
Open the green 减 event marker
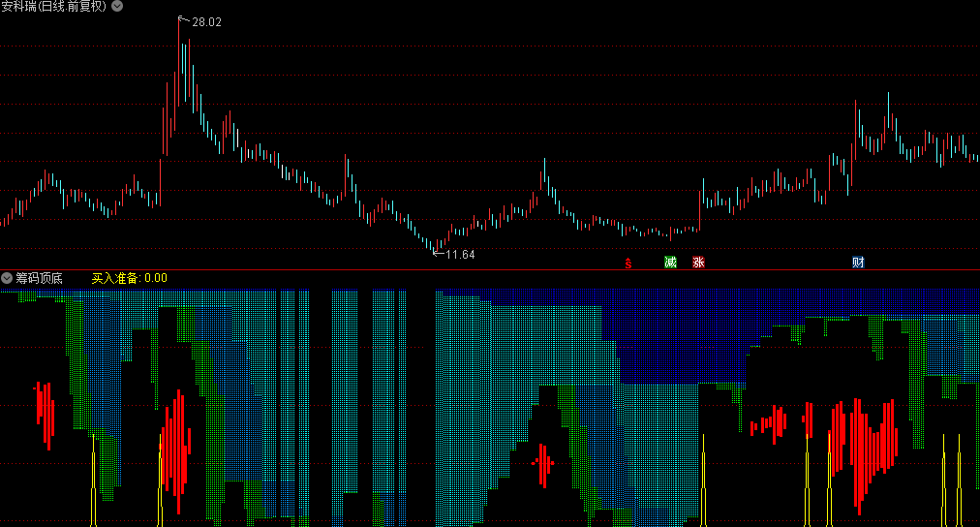pos(671,263)
